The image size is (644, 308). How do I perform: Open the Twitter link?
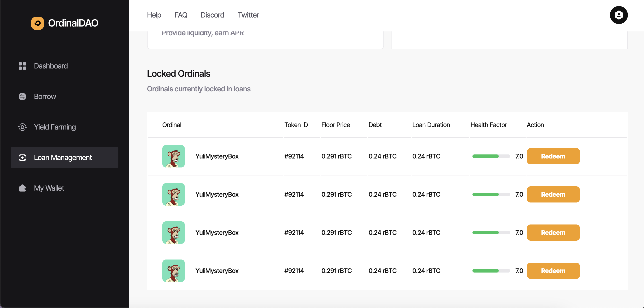(x=248, y=15)
